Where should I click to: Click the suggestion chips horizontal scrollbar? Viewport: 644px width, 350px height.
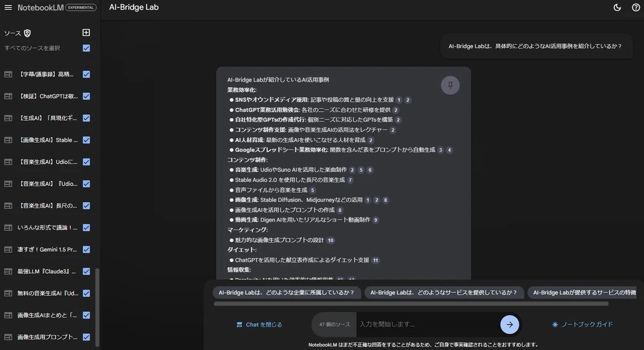click(411, 304)
